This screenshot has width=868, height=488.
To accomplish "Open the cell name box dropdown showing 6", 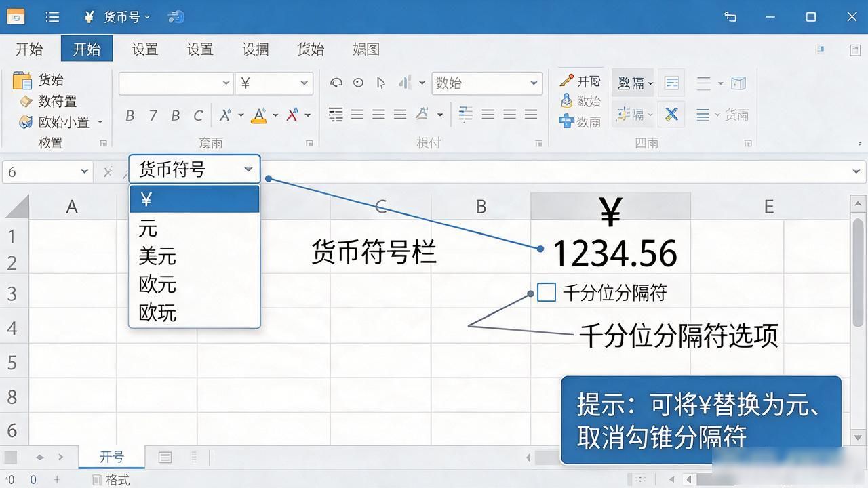I will [85, 171].
